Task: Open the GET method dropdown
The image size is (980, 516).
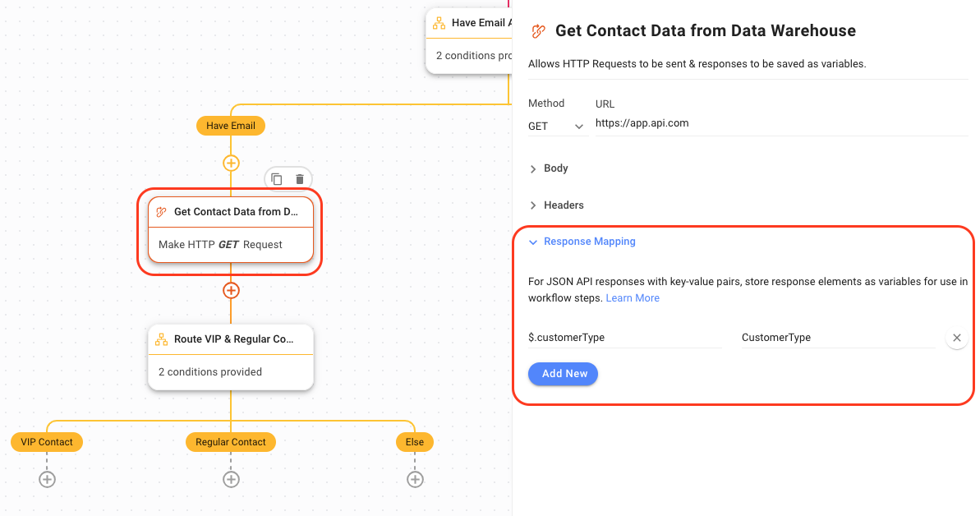Action: click(x=556, y=127)
